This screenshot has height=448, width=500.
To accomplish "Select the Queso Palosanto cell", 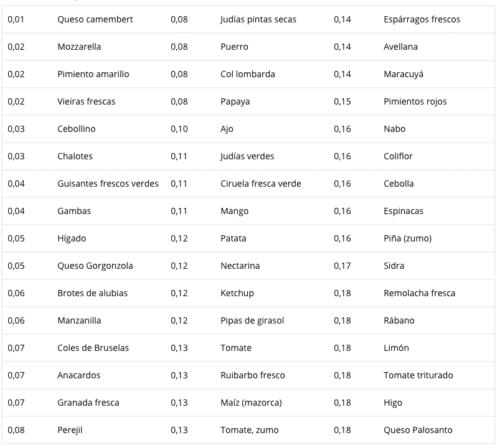I will 418,430.
